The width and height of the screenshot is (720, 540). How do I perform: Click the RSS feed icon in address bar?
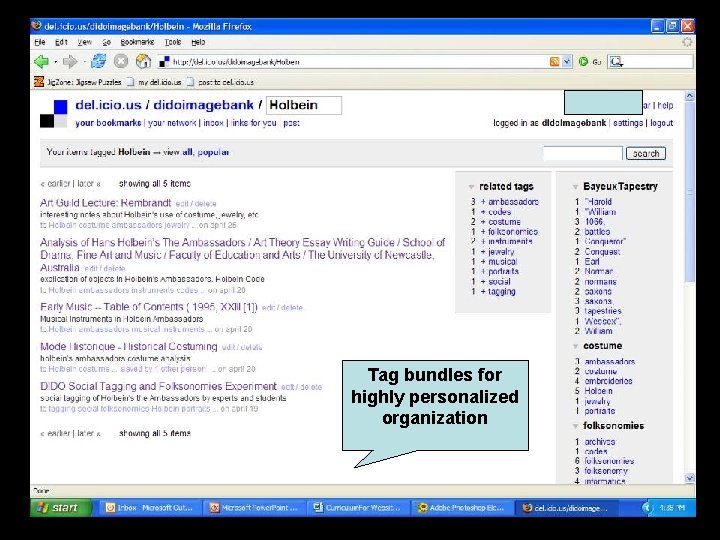click(x=554, y=62)
